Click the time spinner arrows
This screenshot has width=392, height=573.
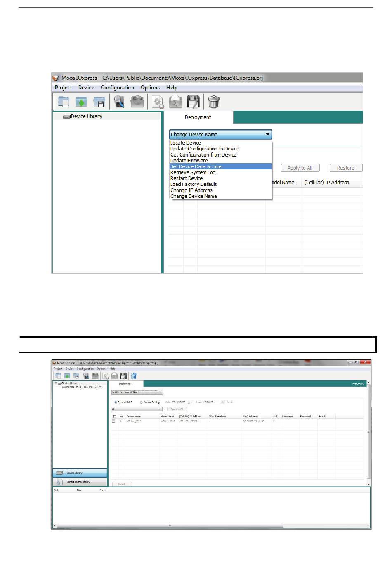point(222,402)
